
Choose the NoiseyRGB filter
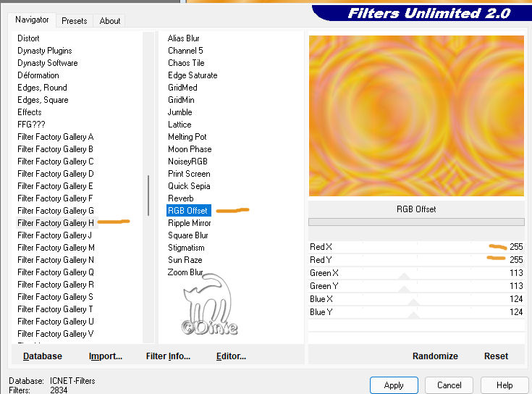(187, 162)
